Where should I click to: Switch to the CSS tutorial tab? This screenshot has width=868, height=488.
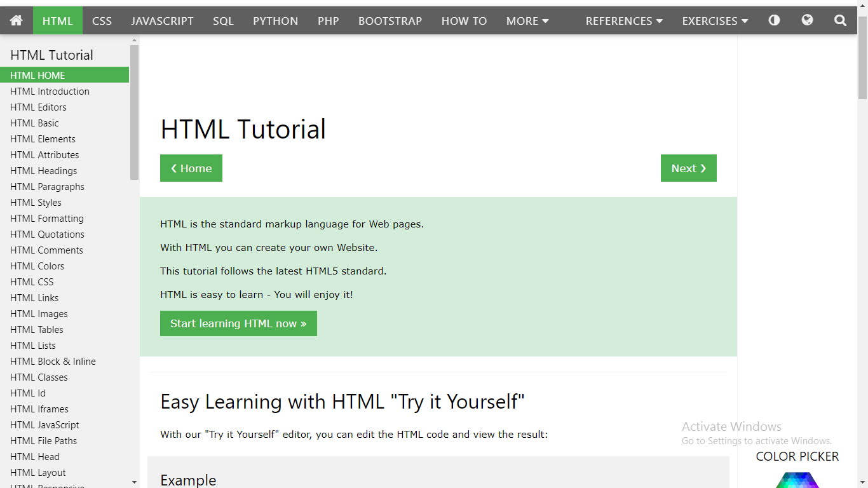point(102,20)
